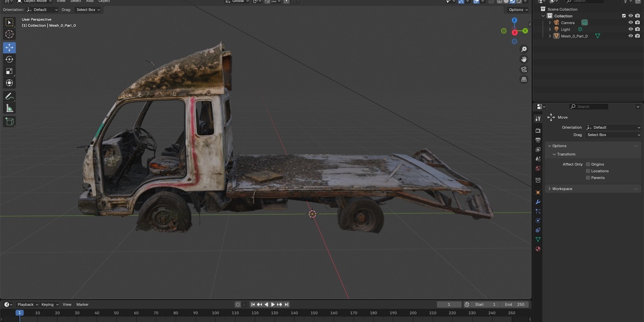
Task: Pick the Annotate tool
Action: 9,97
